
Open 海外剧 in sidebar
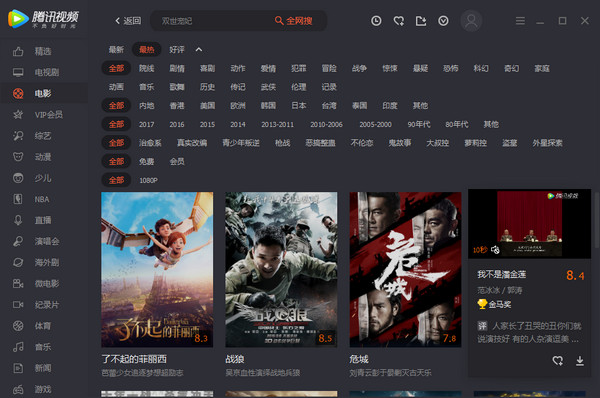(x=47, y=262)
